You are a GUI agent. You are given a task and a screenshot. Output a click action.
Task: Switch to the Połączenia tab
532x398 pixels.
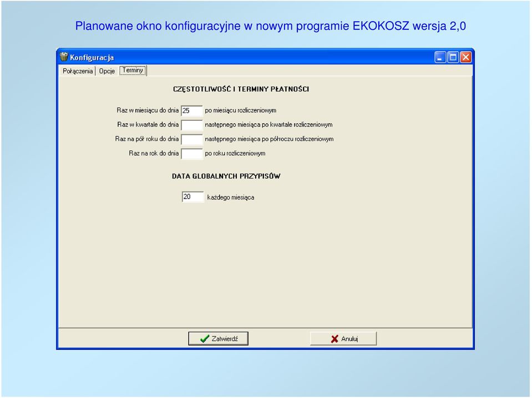tap(77, 71)
